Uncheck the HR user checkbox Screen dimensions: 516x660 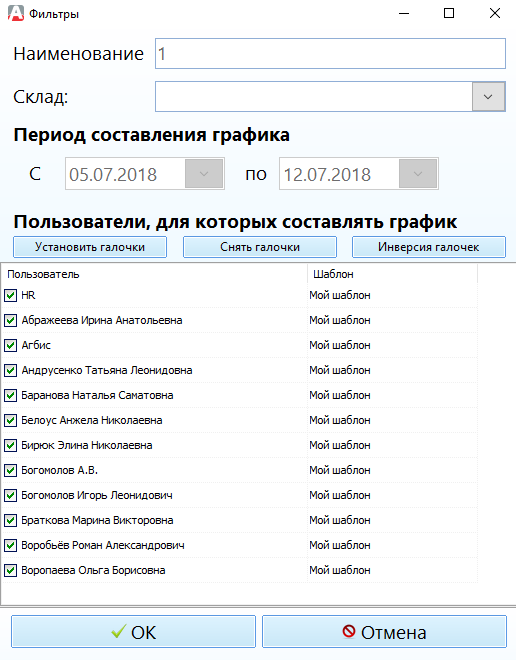click(11, 295)
